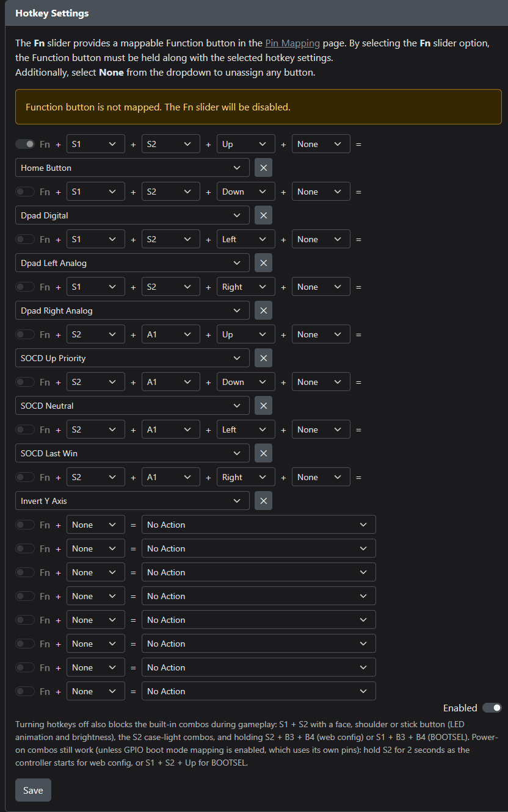
Task: Remove the Dpad Digital hotkey with its X
Action: point(263,215)
